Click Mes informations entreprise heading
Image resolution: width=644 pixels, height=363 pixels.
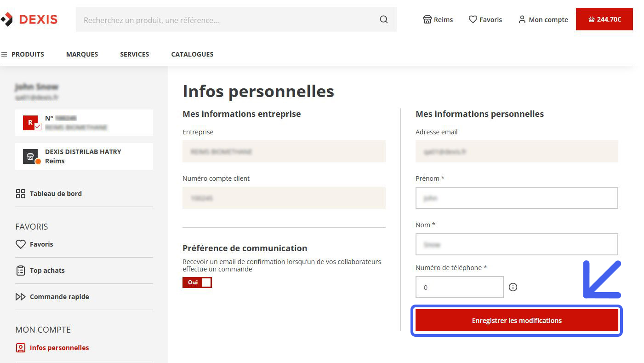[x=242, y=114]
